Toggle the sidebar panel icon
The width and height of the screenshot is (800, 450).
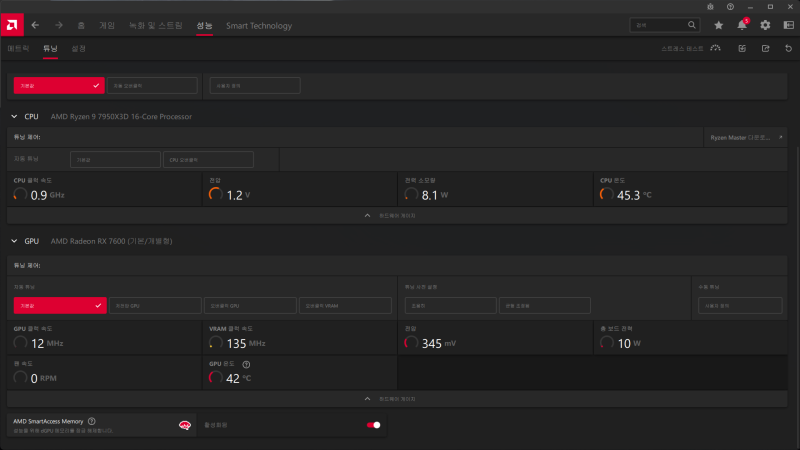788,25
